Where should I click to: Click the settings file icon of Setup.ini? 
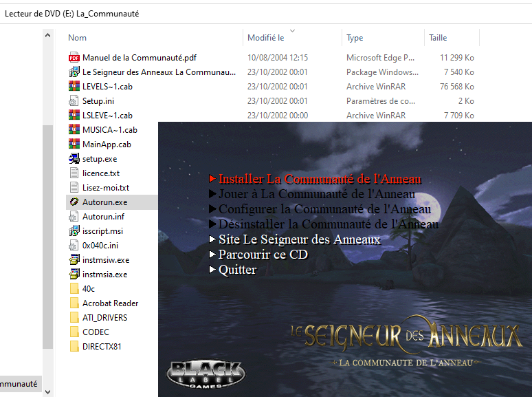[74, 101]
